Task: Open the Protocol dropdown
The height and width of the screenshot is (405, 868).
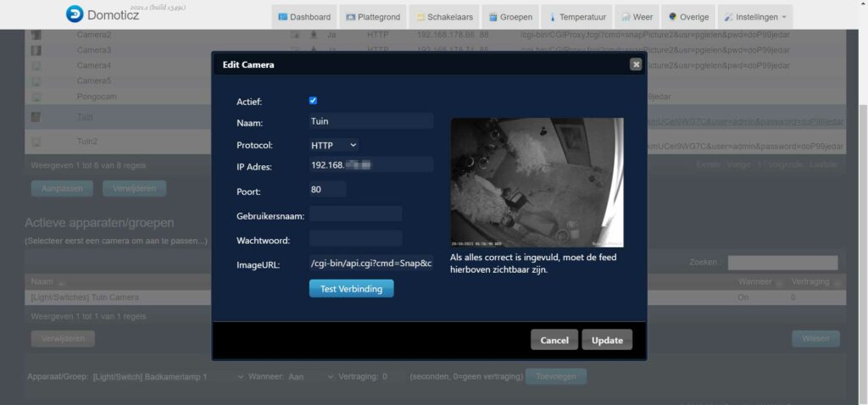Action: (334, 145)
